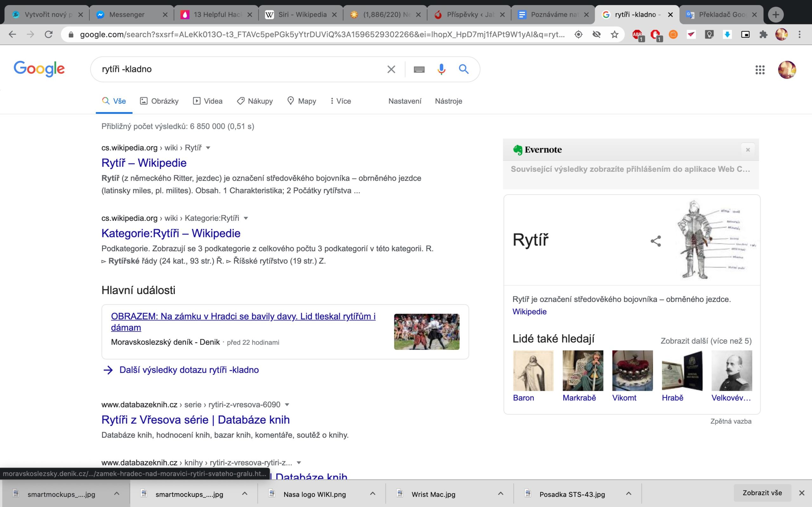Expand the Wrist Mac.jpg download chevron

coord(501,493)
